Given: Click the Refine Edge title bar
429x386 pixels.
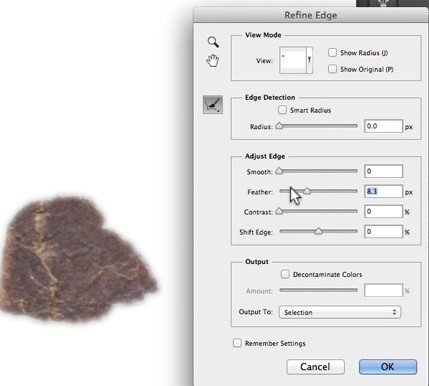Looking at the screenshot, I should 311,15.
